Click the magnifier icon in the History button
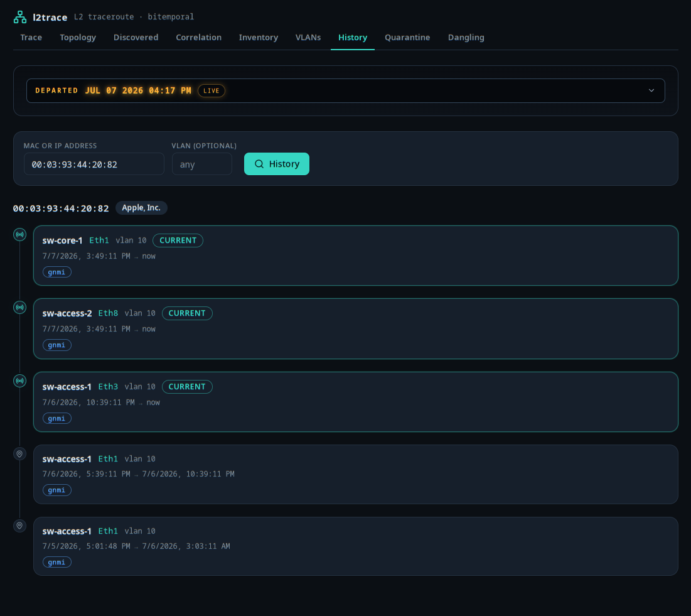The height and width of the screenshot is (616, 691). 259,164
